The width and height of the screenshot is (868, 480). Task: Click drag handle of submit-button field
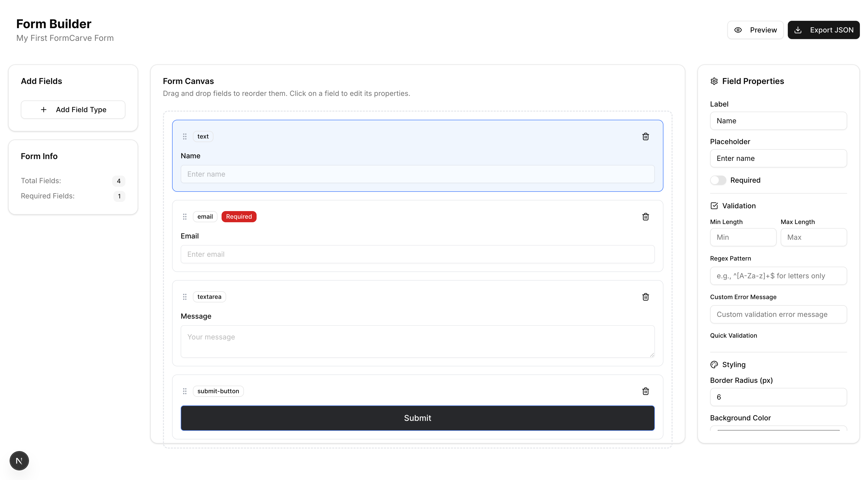pyautogui.click(x=185, y=391)
